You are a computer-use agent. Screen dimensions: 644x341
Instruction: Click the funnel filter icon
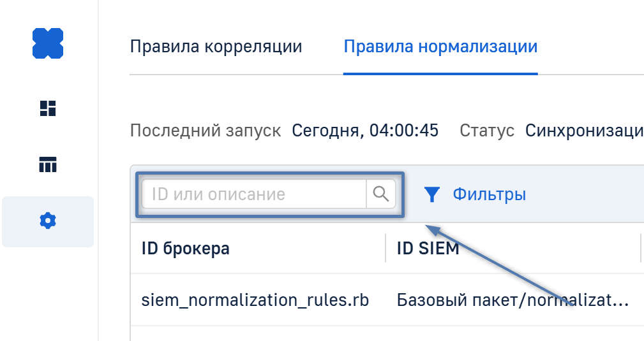433,194
